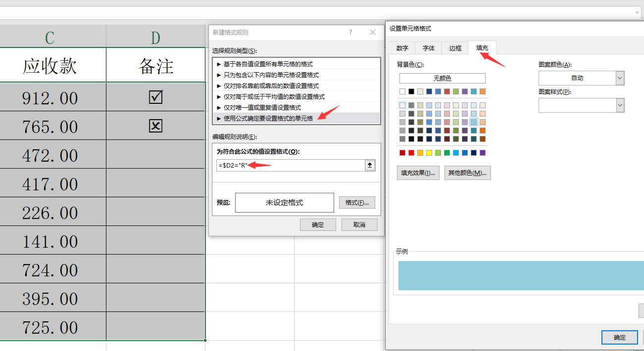644x351 pixels.
Task: Click the aqua 示例 sample preview area
Action: [x=521, y=275]
